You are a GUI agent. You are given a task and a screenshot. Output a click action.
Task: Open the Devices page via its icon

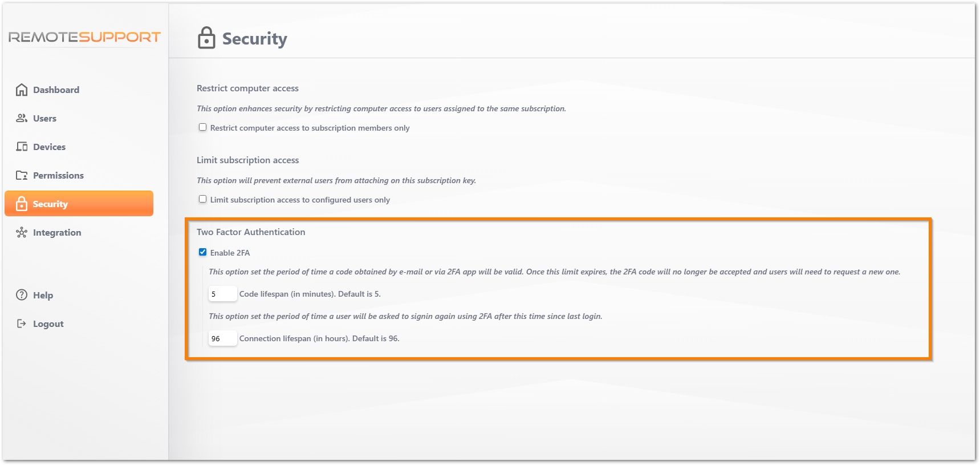point(21,147)
